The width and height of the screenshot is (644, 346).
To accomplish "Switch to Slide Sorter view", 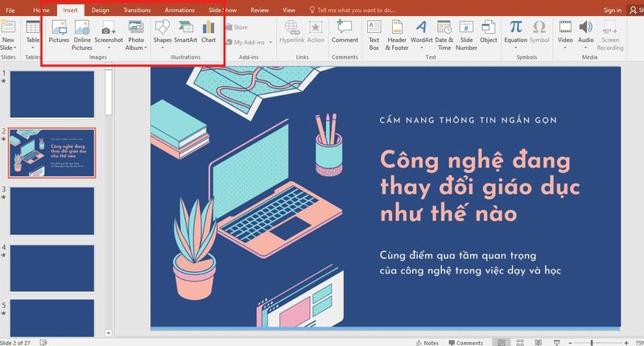I will pos(520,342).
